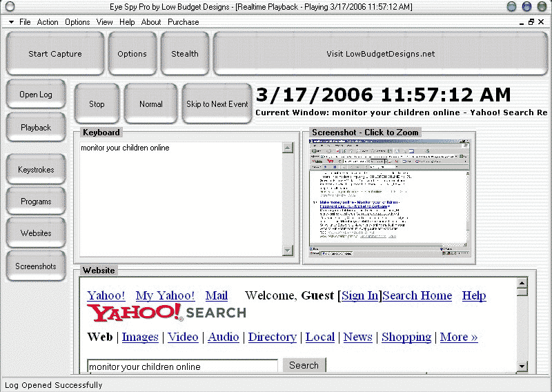Open the View menu
552x392 pixels.
pos(105,22)
